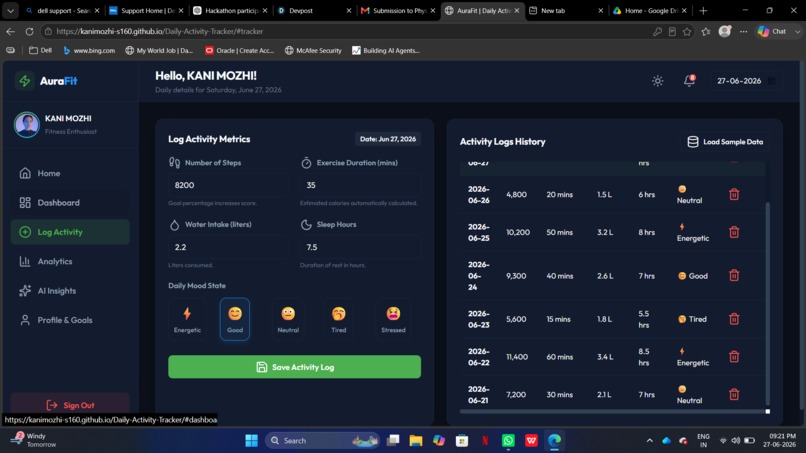Open the notifications bell
This screenshot has width=806, height=453.
point(689,80)
